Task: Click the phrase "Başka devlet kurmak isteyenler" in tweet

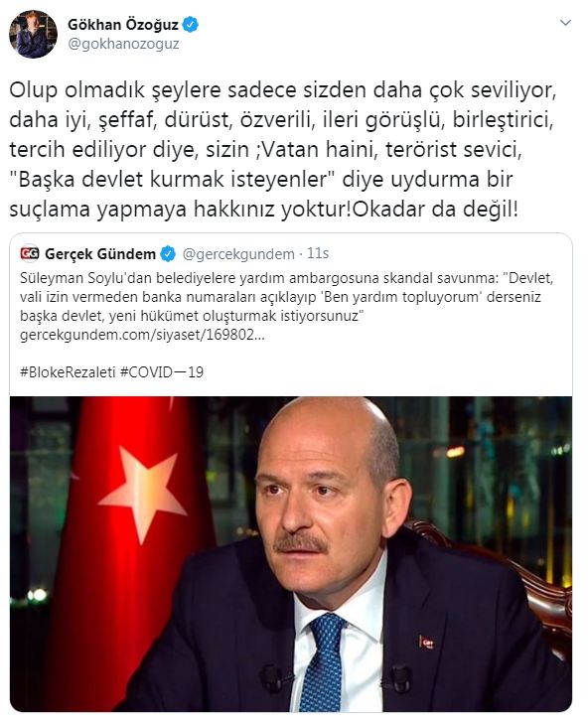Action: click(x=172, y=179)
